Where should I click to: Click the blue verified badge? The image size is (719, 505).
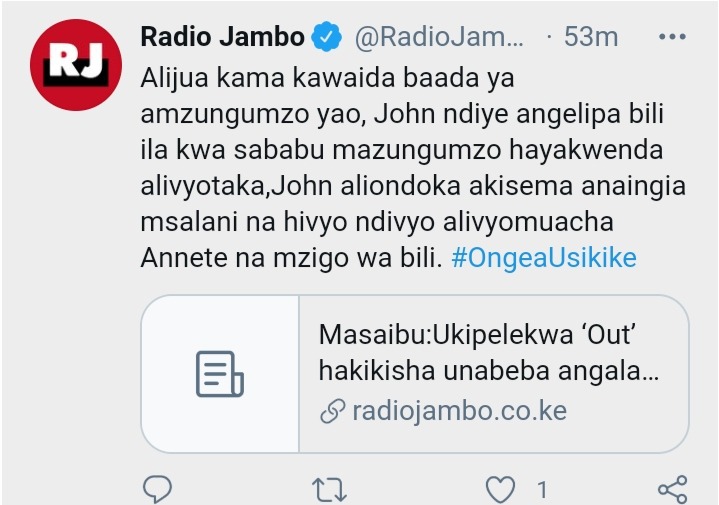[326, 36]
